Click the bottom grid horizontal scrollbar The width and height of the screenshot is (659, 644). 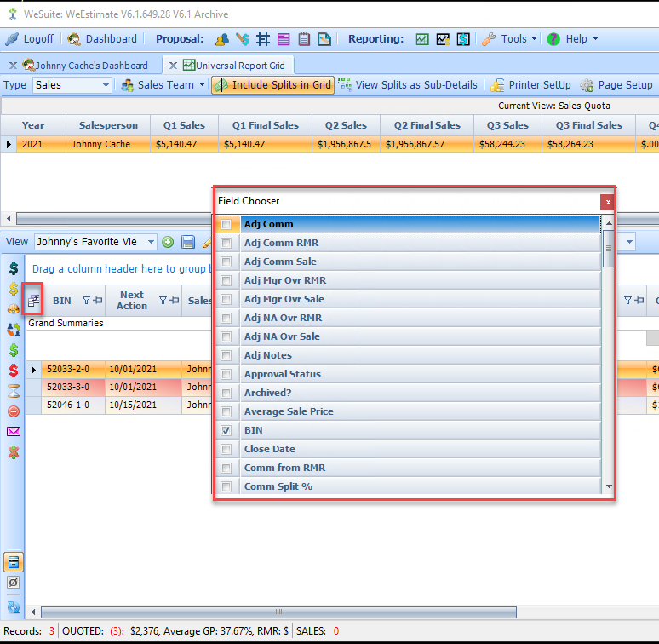tap(278, 612)
